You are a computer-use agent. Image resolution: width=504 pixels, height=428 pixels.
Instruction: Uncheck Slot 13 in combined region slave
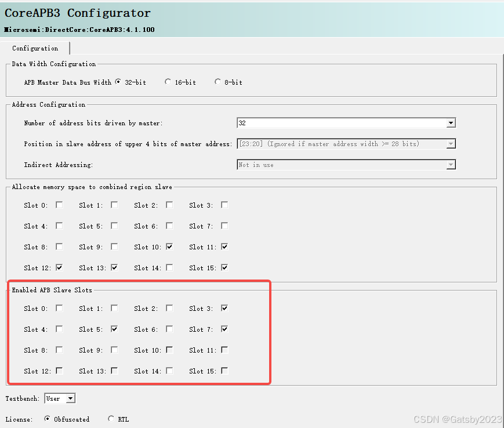(x=114, y=268)
